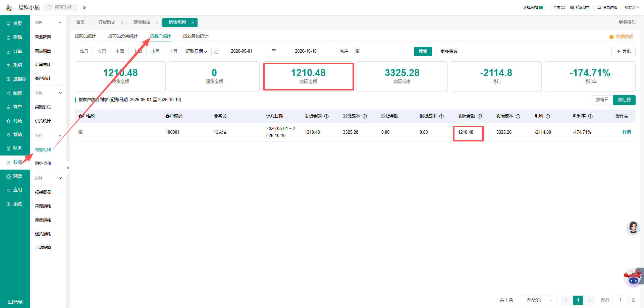Switch list view to 按汇总
Viewport: 644px width, 308px height.
point(624,100)
